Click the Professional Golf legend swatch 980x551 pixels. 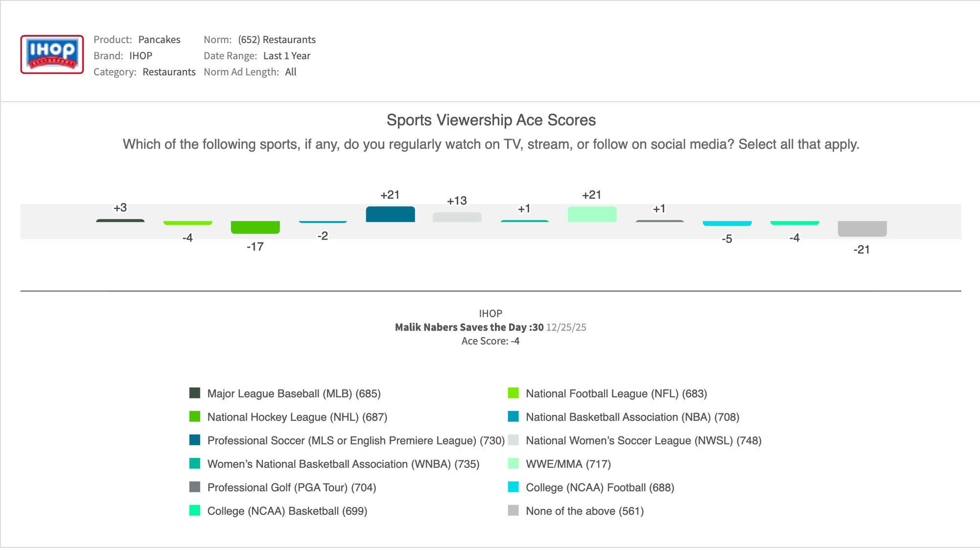195,487
